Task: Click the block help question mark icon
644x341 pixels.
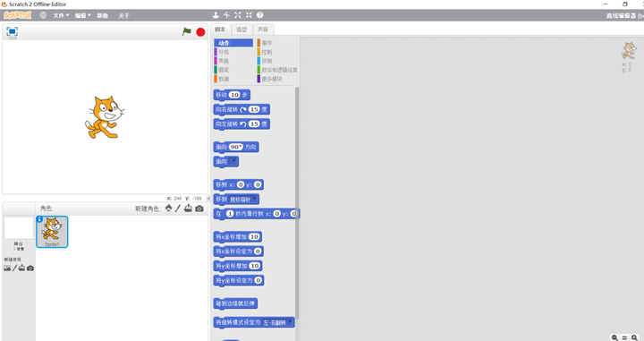Action: click(260, 15)
